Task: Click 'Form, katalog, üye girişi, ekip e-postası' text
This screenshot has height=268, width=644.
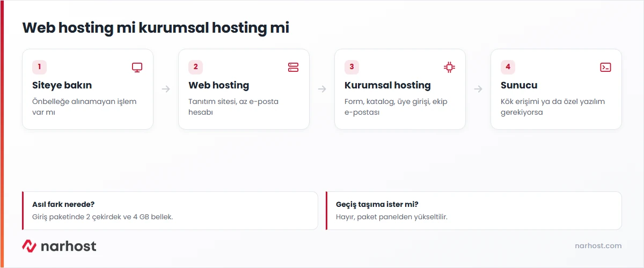Action: point(396,107)
